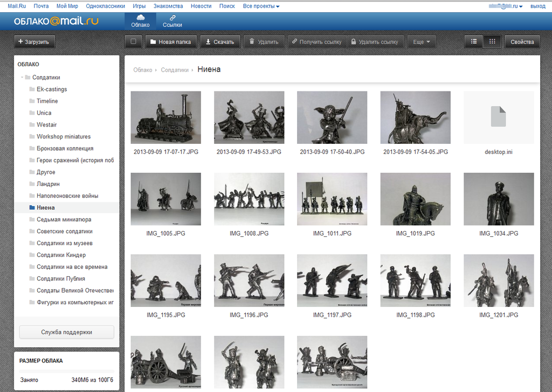Viewport: 552px width, 392px height.
Task: Toggle the select-all checkbox in toolbar
Action: pyautogui.click(x=133, y=41)
